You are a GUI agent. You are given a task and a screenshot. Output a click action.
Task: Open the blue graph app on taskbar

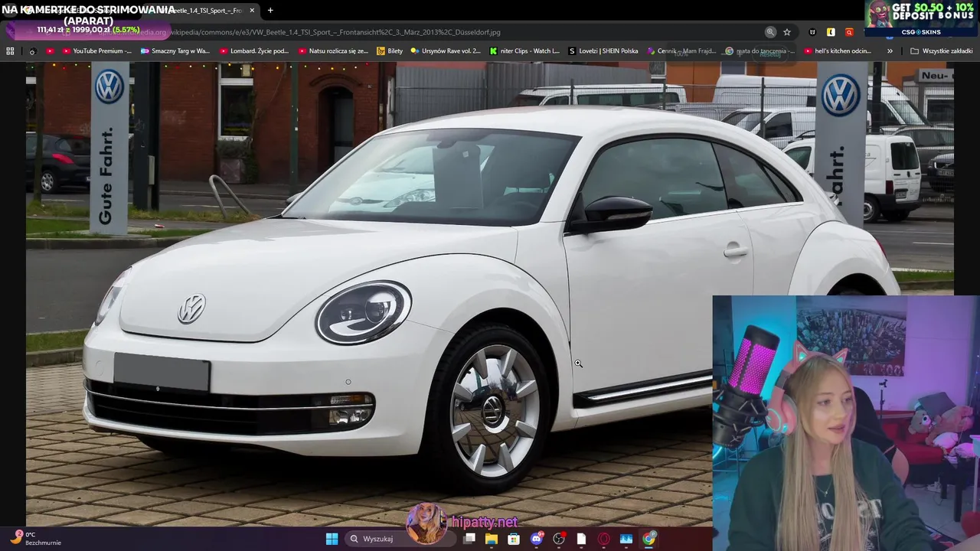pyautogui.click(x=626, y=539)
